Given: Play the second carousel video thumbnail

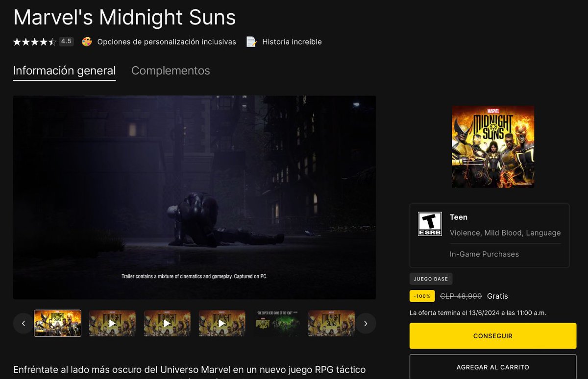Looking at the screenshot, I should coord(112,323).
